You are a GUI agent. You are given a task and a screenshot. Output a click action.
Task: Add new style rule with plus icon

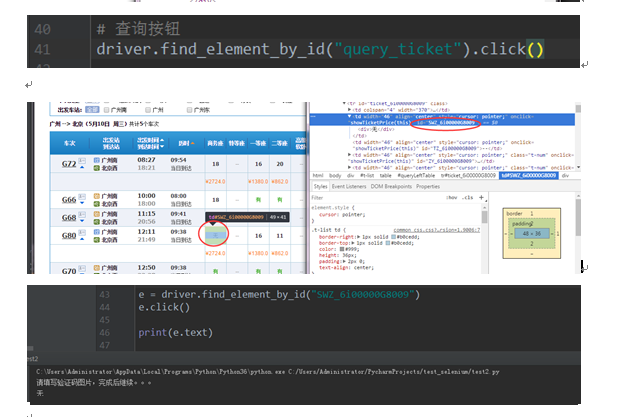click(481, 198)
